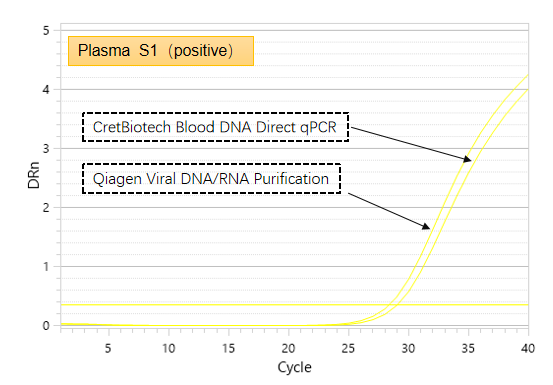Click the Plasma S1 (positive) orange label
Image resolution: width=553 pixels, height=385 pixels.
tap(161, 51)
